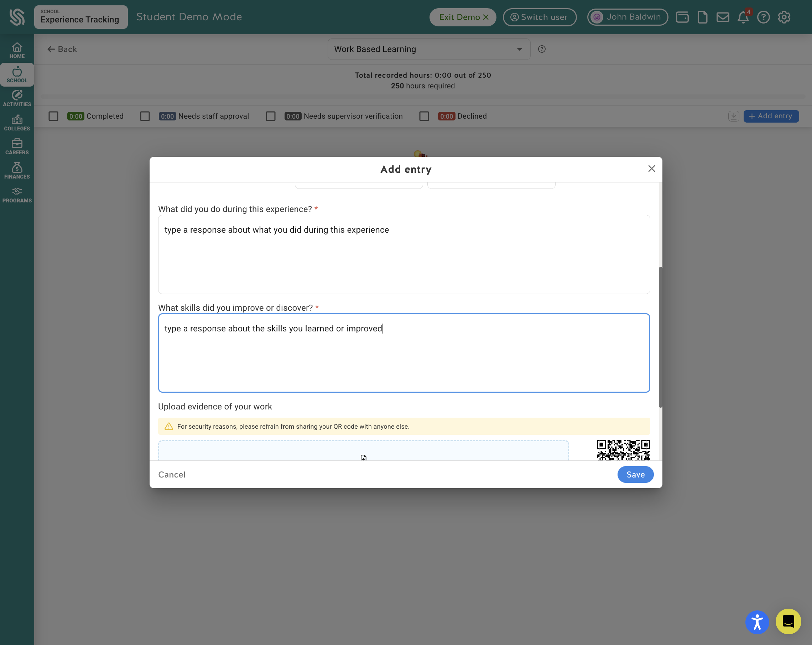
Task: Expand the Work Based Learning dropdown
Action: tap(428, 49)
